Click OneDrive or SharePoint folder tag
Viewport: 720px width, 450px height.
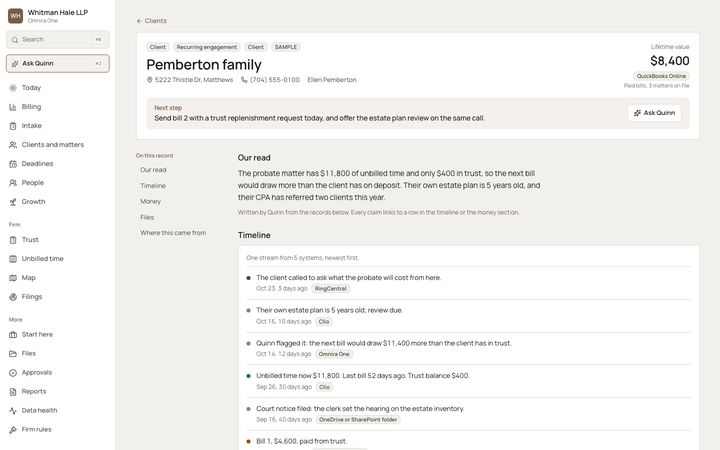358,420
